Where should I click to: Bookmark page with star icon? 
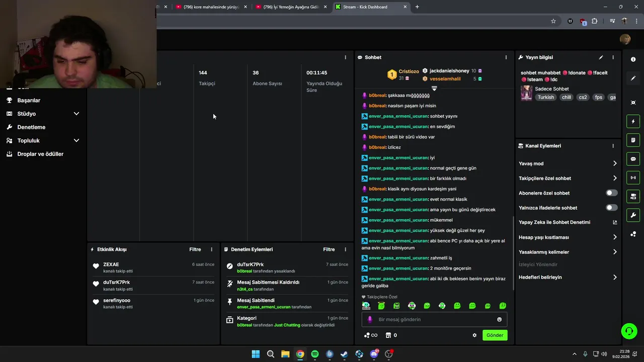click(x=553, y=21)
